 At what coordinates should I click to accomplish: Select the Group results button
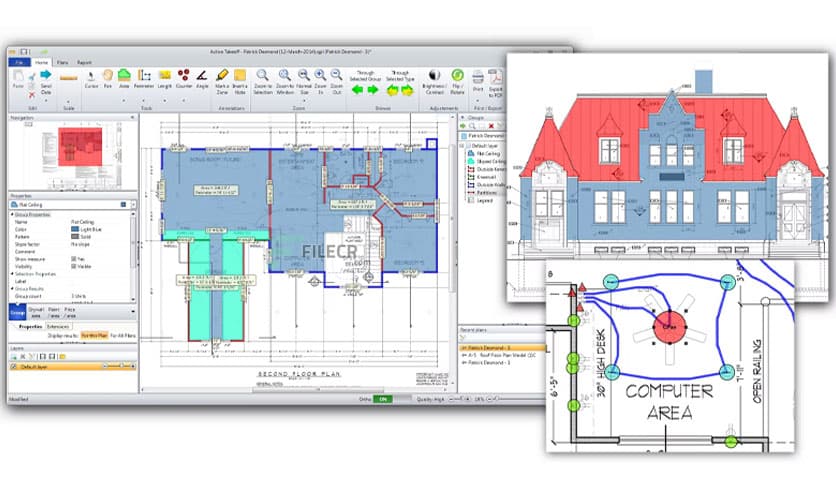tap(18, 312)
